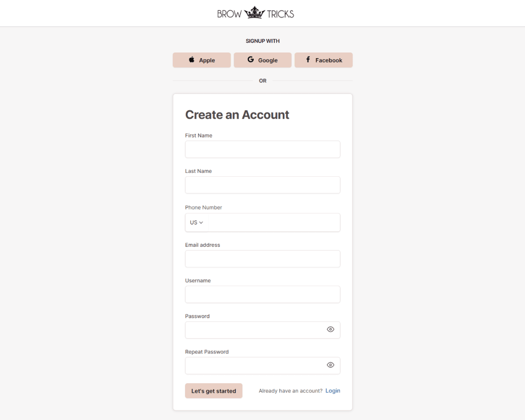
Task: Sign up with the Apple button
Action: tap(202, 60)
